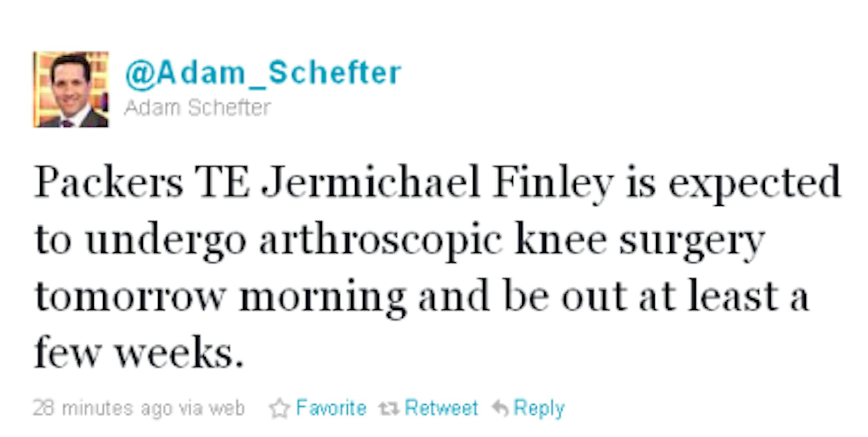Click the Reply link text

[x=539, y=408]
